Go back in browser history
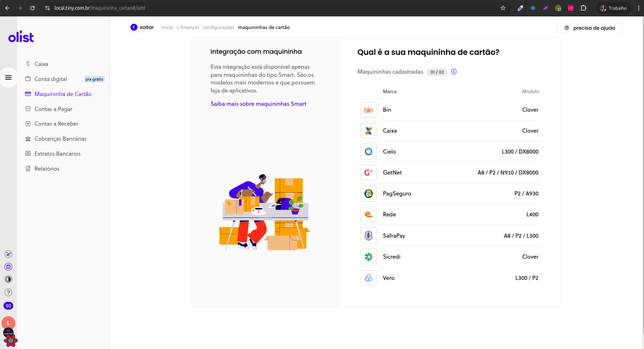The height and width of the screenshot is (349, 644). (x=7, y=8)
